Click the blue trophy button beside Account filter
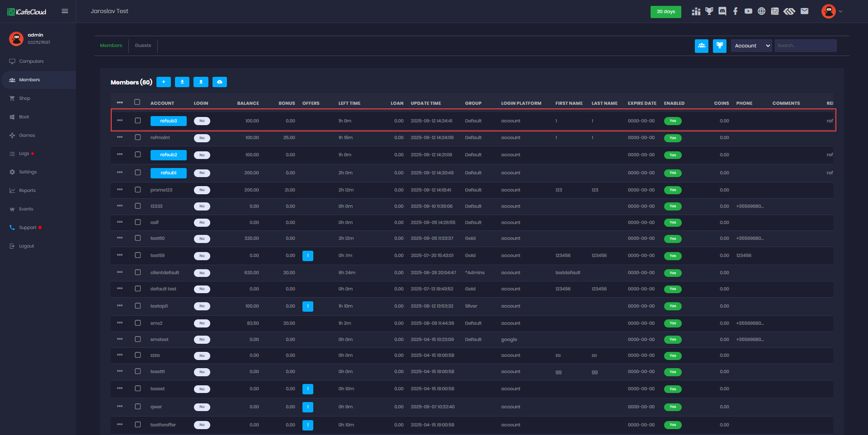The image size is (868, 435). tap(719, 46)
